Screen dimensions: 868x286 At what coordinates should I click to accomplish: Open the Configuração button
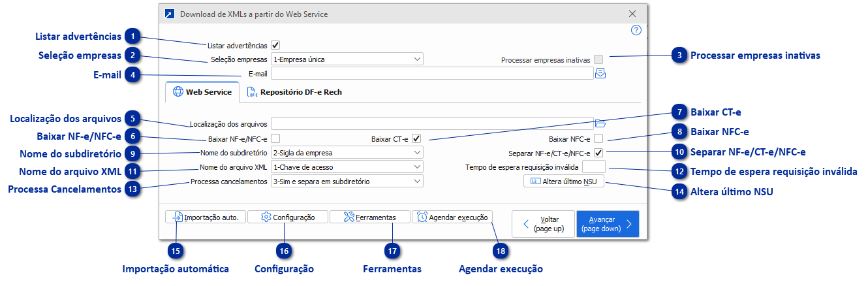point(287,217)
